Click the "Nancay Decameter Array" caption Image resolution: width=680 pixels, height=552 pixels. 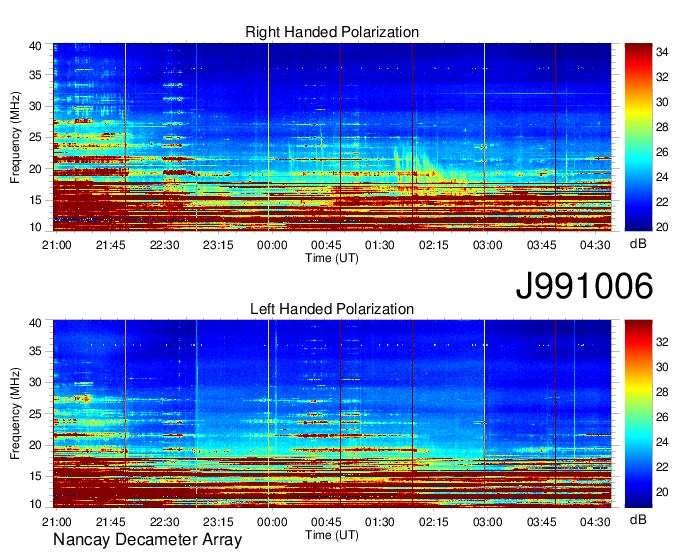[x=147, y=540]
